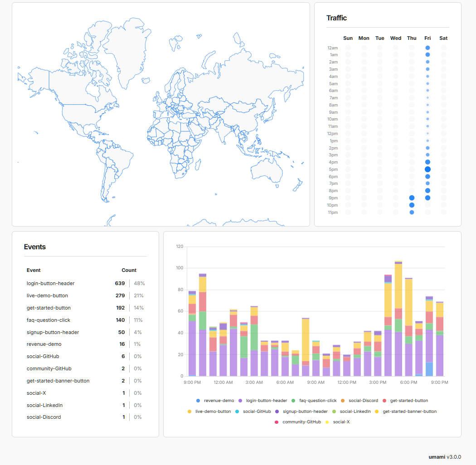476x465 pixels.
Task: Select the login-button-header event row
Action: click(x=51, y=283)
